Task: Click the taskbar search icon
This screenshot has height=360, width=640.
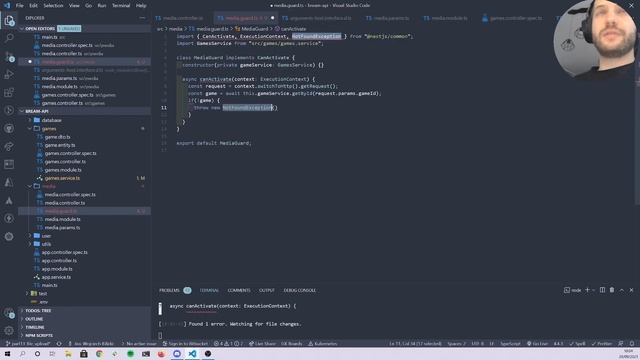Action: 22,354
